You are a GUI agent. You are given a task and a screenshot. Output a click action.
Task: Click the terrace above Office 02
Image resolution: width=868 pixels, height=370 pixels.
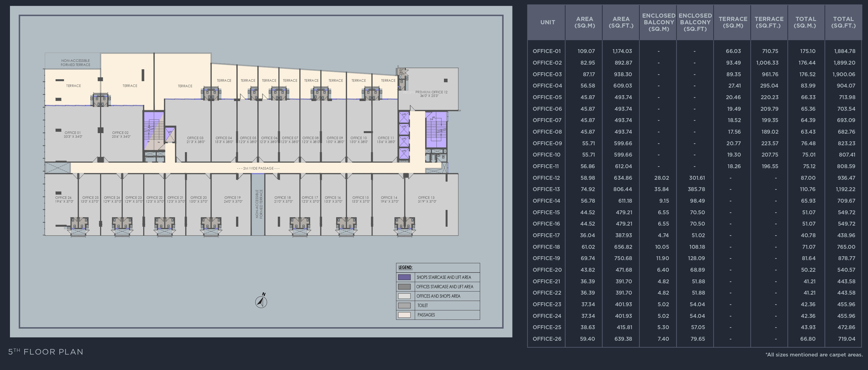[130, 86]
